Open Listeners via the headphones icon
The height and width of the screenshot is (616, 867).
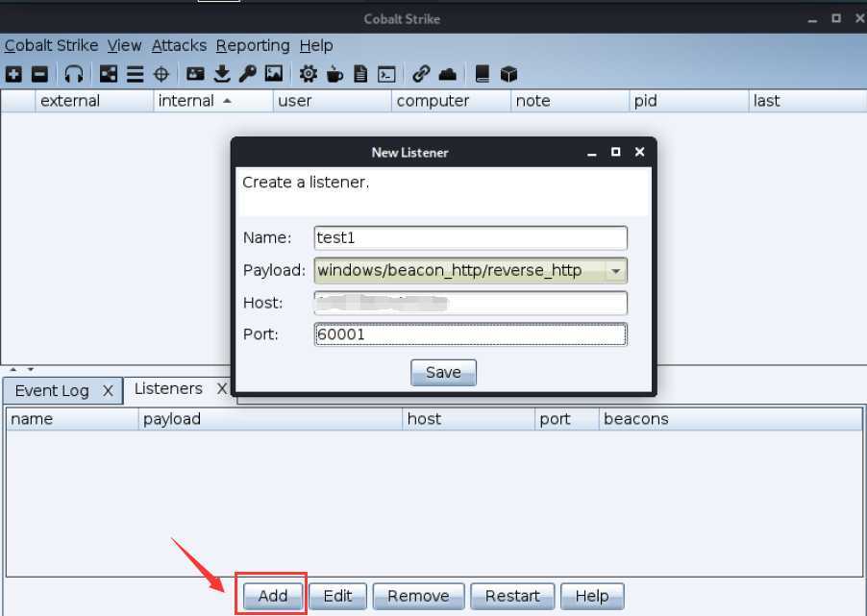point(74,74)
